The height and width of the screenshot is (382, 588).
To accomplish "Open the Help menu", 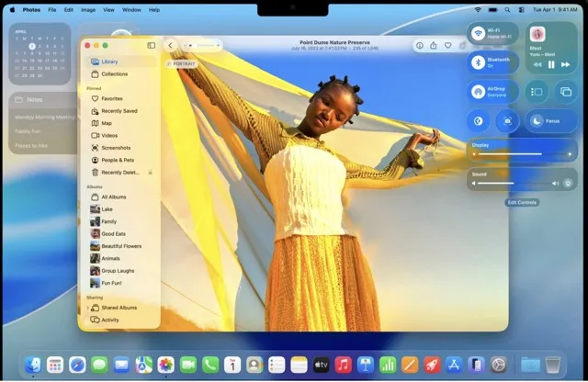I will click(154, 10).
